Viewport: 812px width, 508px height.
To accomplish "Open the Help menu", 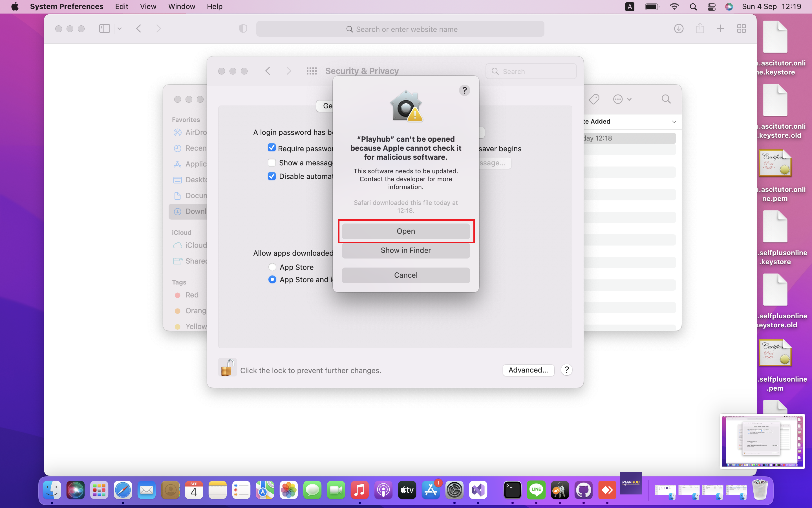I will click(214, 6).
